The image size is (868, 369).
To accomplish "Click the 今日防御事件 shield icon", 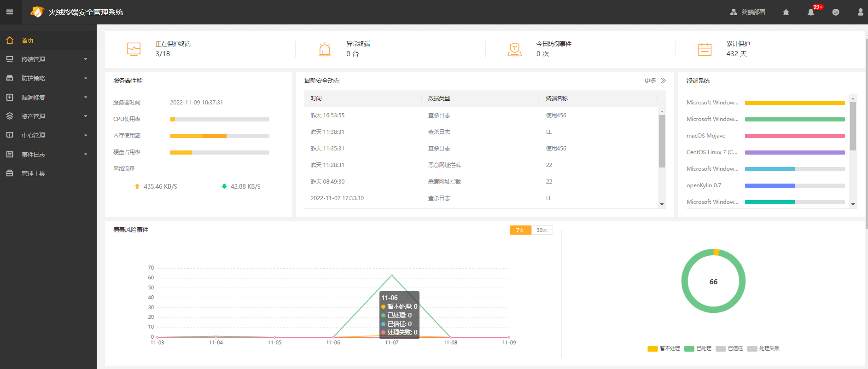I will click(515, 49).
